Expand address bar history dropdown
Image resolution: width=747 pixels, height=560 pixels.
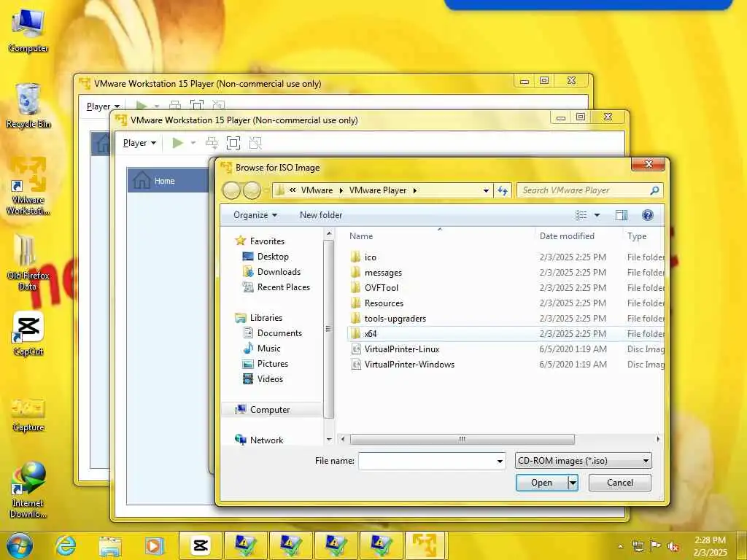pos(486,190)
